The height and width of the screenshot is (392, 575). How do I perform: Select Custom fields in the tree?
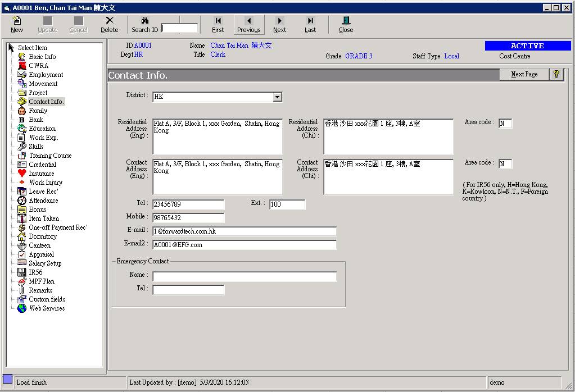coord(47,299)
